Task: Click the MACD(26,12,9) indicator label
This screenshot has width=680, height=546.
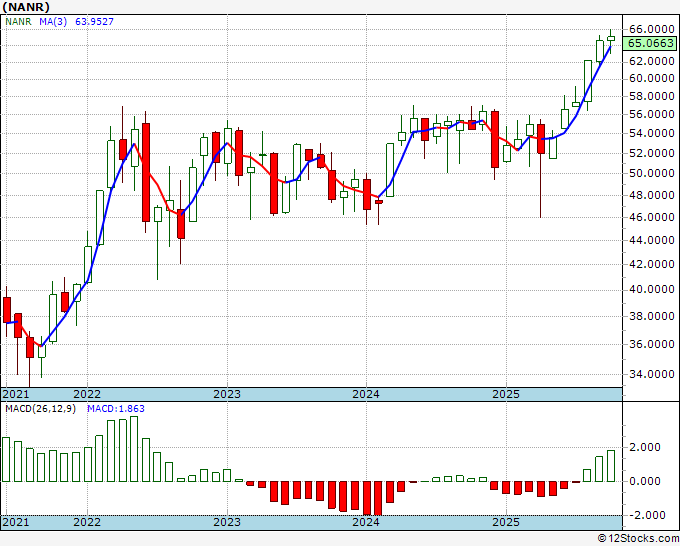Action: pos(40,409)
